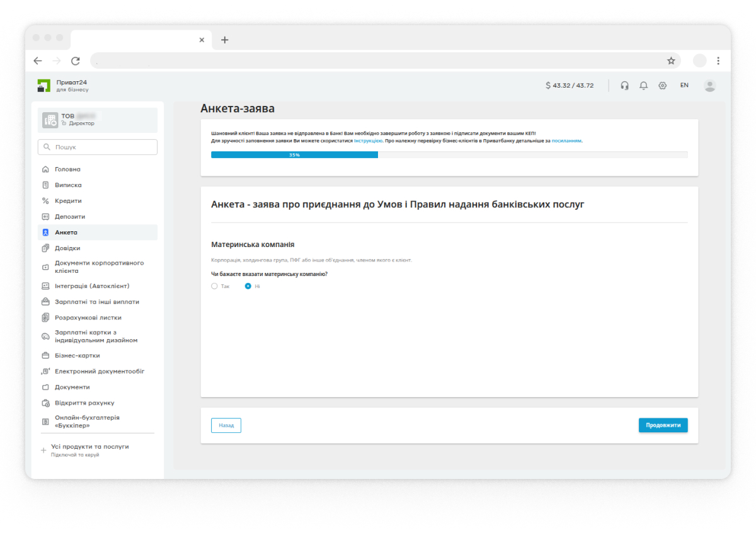Screen dimensions: 756x542
Task: Open a new browser tab
Action: coord(225,40)
